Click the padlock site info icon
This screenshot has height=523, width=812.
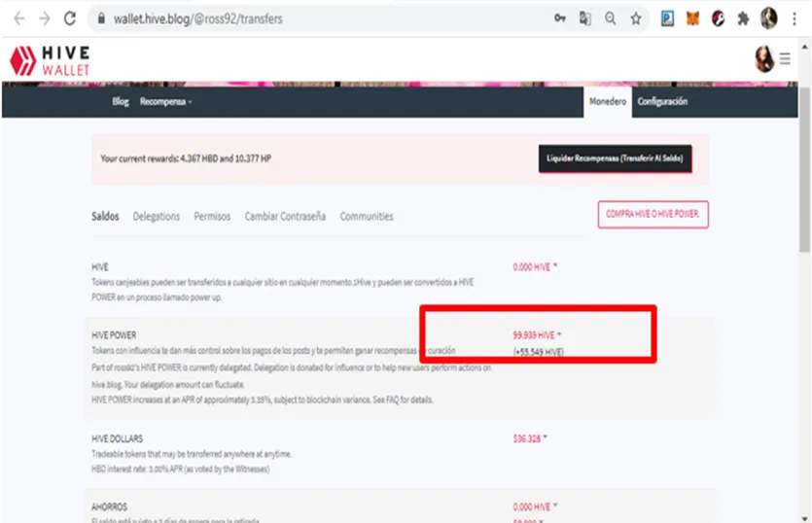(101, 18)
